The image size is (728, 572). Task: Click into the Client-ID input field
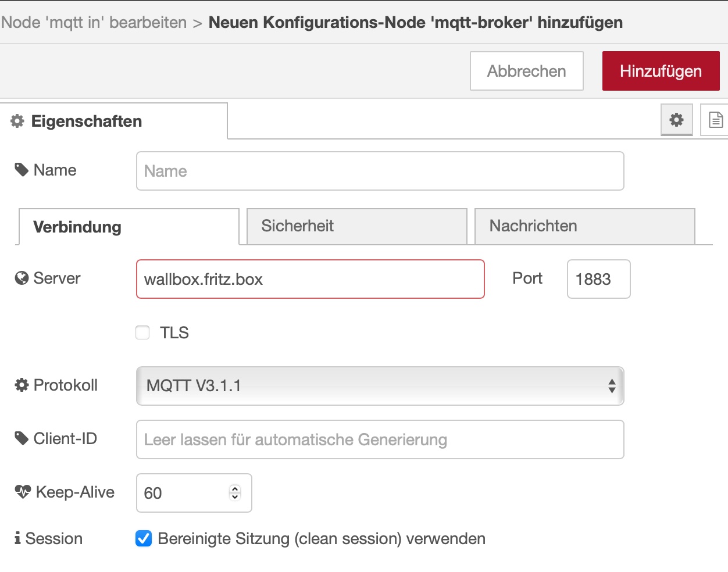click(380, 439)
